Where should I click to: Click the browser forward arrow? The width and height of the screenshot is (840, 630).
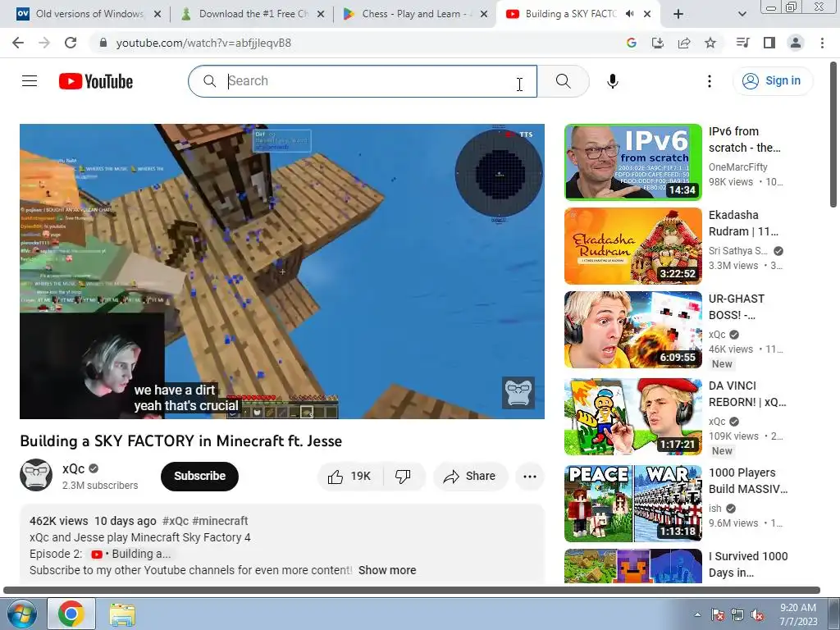click(44, 43)
